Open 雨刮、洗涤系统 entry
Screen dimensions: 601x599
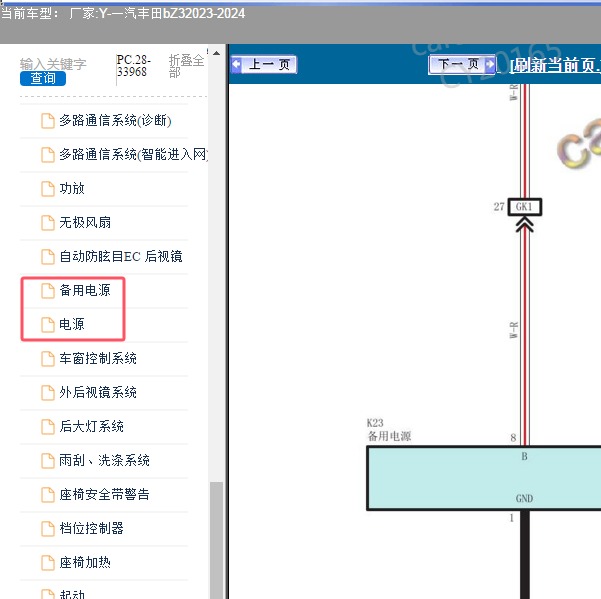104,460
